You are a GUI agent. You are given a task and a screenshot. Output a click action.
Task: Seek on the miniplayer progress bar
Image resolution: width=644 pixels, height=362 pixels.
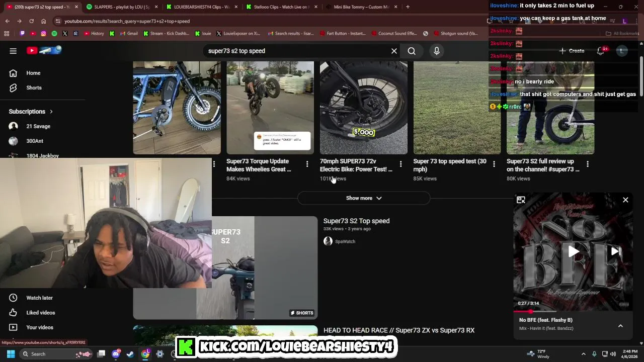[x=573, y=312]
